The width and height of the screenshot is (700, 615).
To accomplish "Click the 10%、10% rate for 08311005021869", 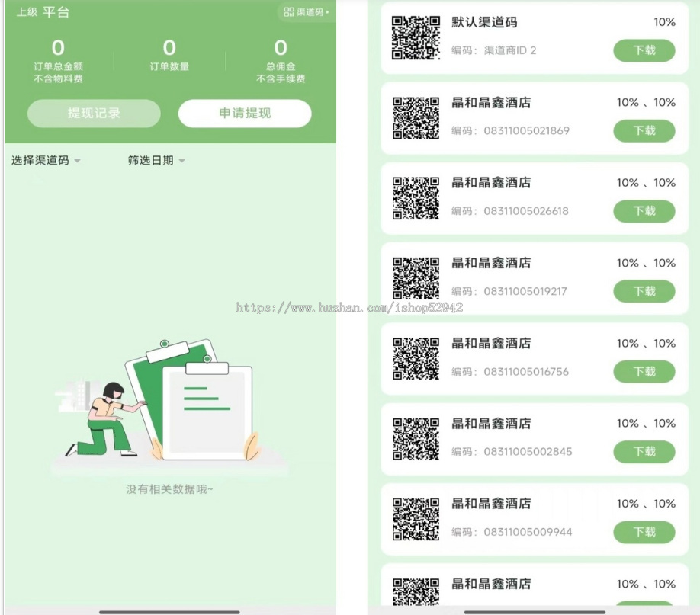I will (x=646, y=102).
